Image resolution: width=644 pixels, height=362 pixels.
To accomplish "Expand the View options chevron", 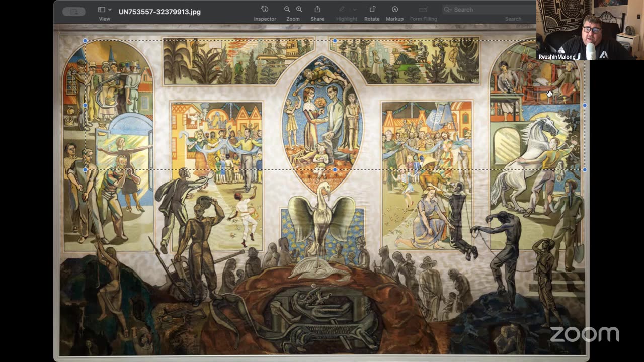I will pyautogui.click(x=110, y=10).
